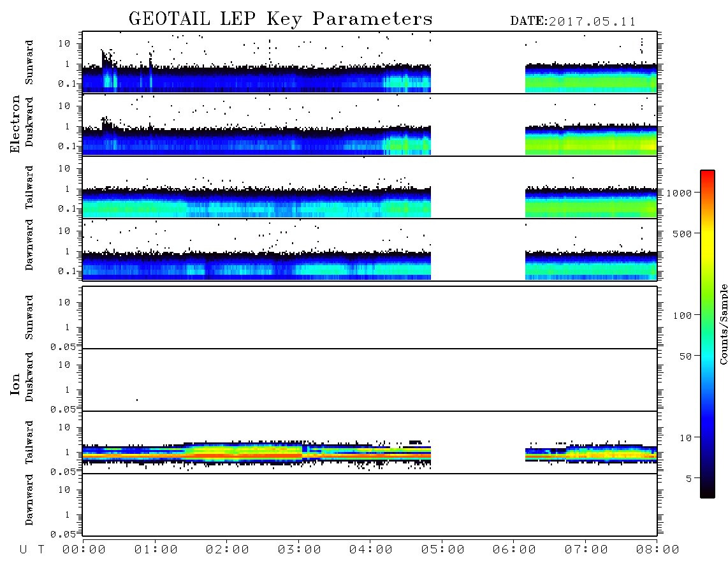Image resolution: width=728 pixels, height=561 pixels.
Task: Click the Ion Tailward panel label
Action: [x=29, y=442]
